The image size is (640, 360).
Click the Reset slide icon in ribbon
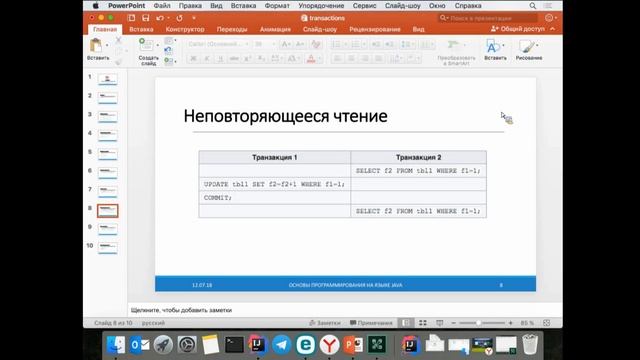pos(168,51)
